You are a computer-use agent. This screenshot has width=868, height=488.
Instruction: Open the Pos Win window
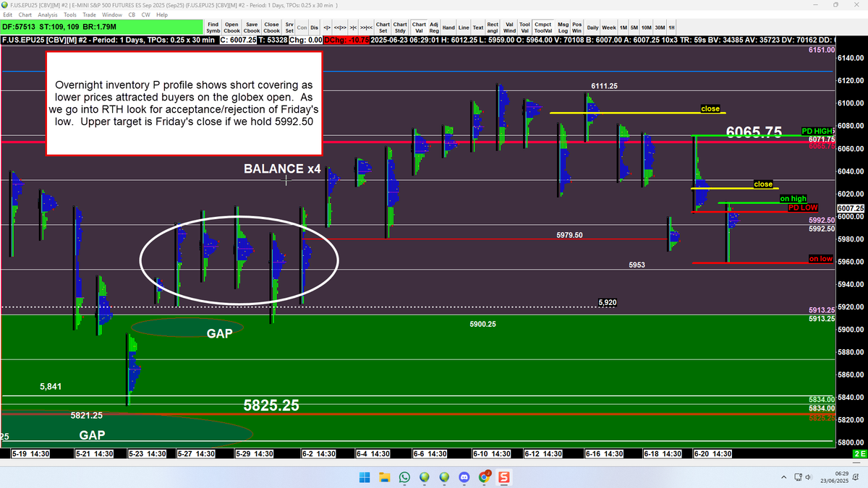tap(576, 27)
